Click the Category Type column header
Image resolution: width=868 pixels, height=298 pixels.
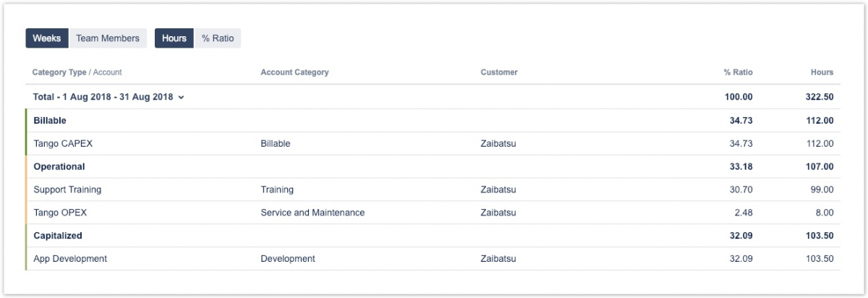59,72
